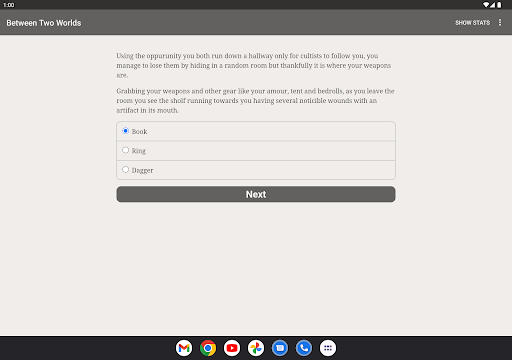Launch Chrome from the dock
Image resolution: width=512 pixels, height=360 pixels.
tap(208, 348)
